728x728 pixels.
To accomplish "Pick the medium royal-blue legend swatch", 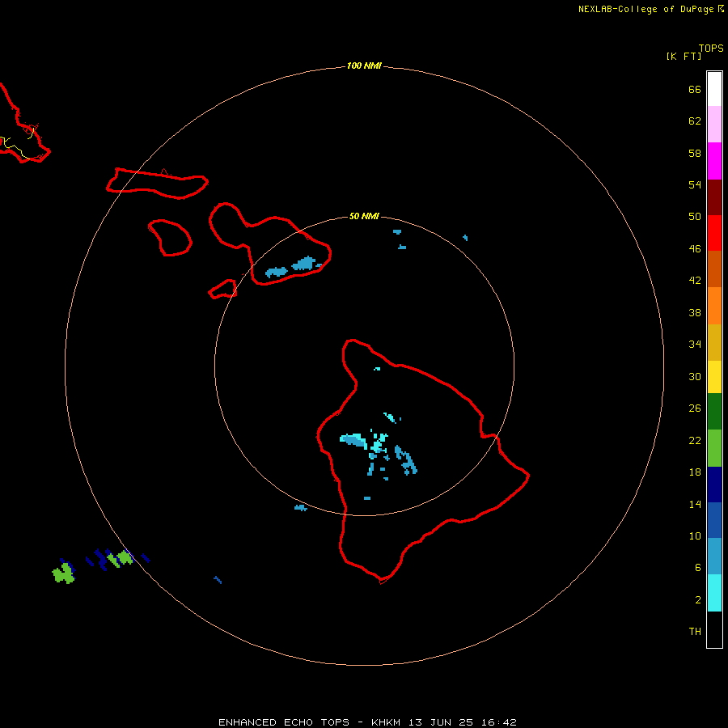I will click(714, 520).
